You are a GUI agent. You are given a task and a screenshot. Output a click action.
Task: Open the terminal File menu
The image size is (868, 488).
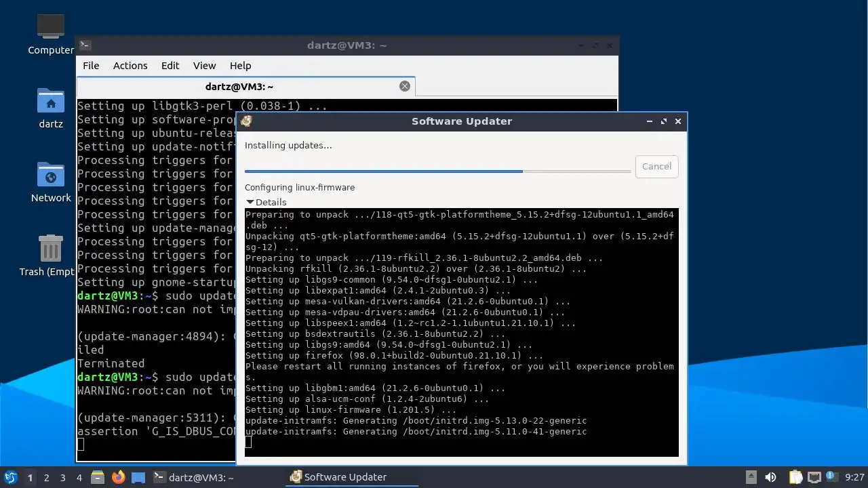coord(91,66)
